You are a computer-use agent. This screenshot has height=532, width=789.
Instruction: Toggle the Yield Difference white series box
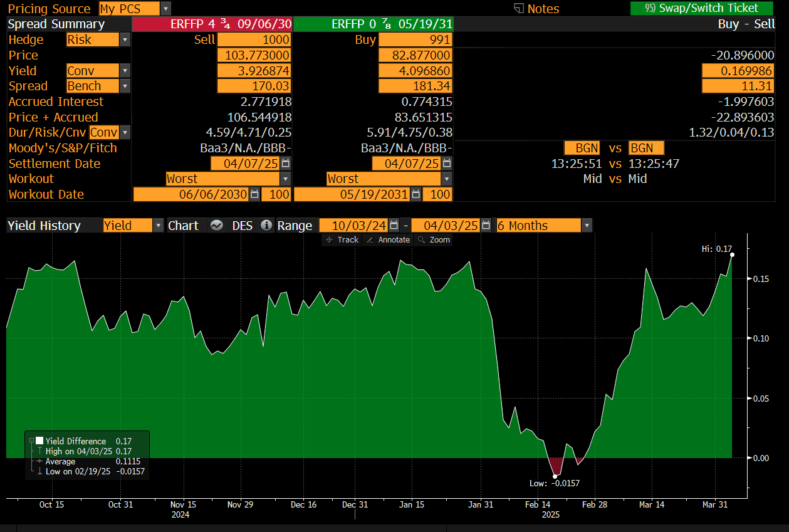[x=39, y=441]
